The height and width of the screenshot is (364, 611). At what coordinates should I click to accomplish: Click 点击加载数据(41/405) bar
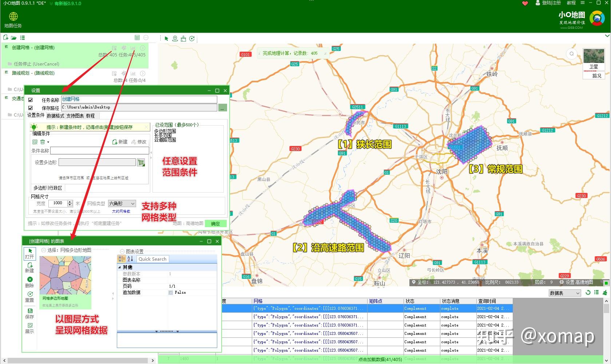[x=380, y=359]
